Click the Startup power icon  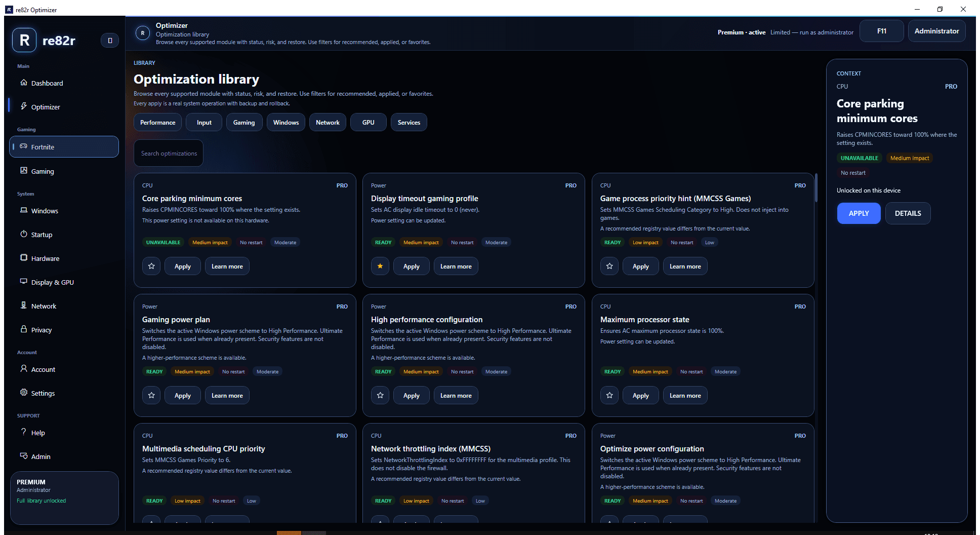[x=24, y=234]
